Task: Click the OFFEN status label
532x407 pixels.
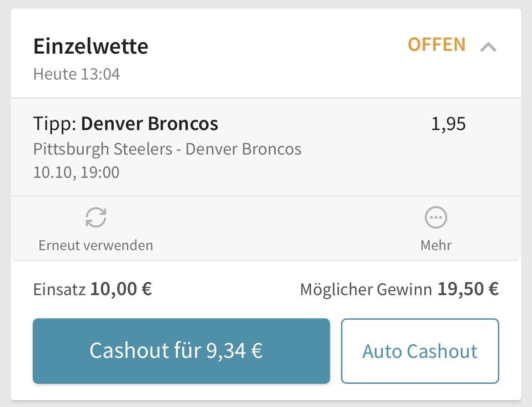Action: click(x=437, y=45)
